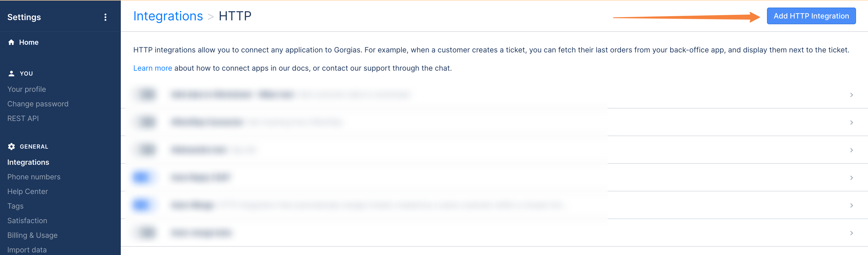Open the fourth integration row chevron
The height and width of the screenshot is (255, 868).
[852, 178]
